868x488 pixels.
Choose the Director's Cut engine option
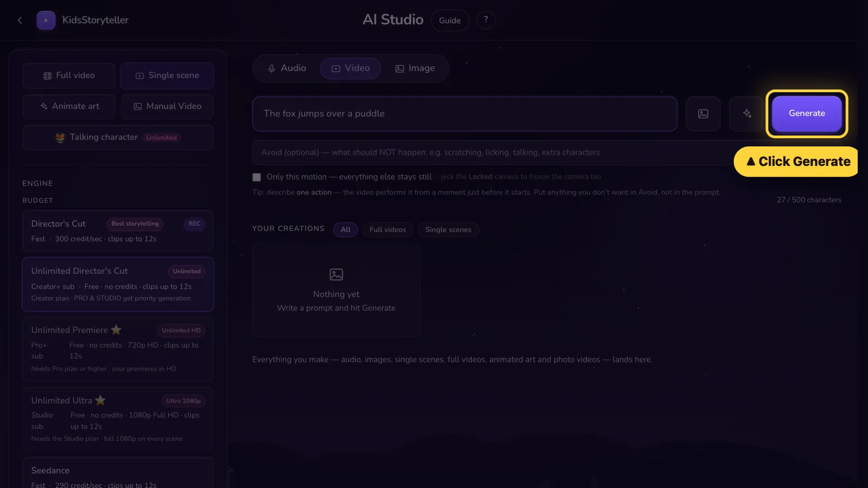point(118,231)
